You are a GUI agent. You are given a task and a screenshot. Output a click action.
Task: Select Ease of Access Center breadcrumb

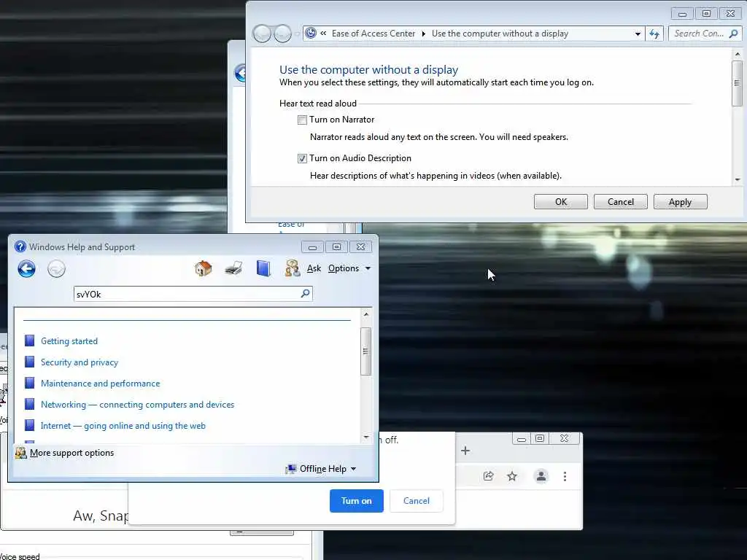[x=373, y=34]
